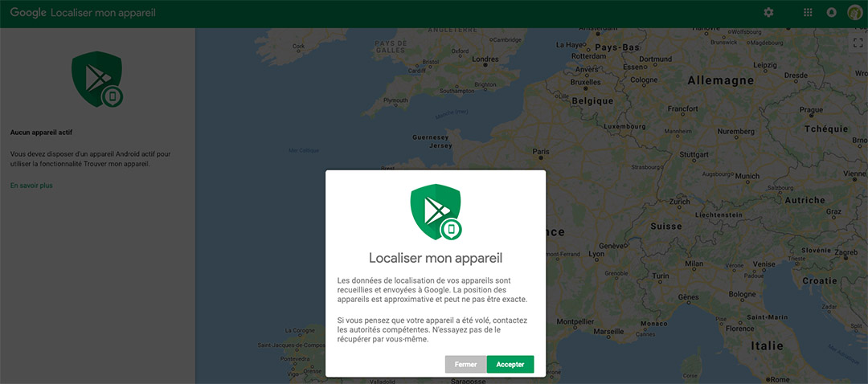The height and width of the screenshot is (384, 868).
Task: Click the Zurich label on the map
Action: pyautogui.click(x=680, y=202)
